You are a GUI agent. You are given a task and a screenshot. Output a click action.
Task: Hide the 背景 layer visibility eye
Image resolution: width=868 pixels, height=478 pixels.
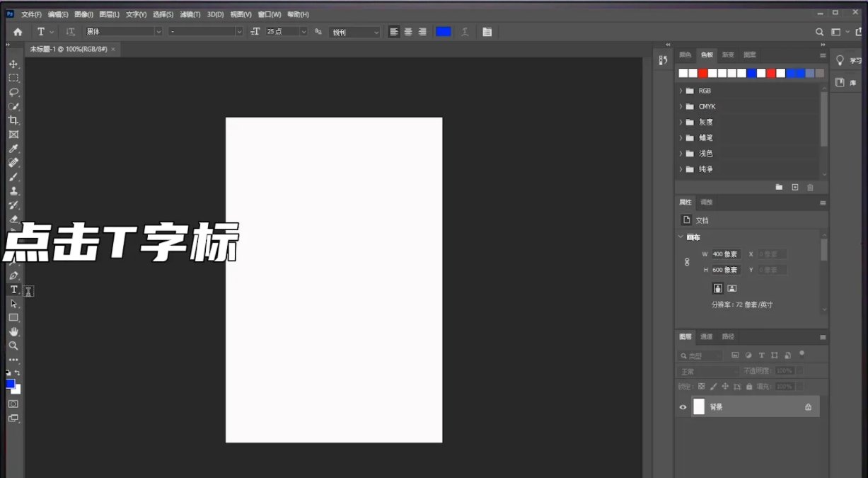point(682,406)
